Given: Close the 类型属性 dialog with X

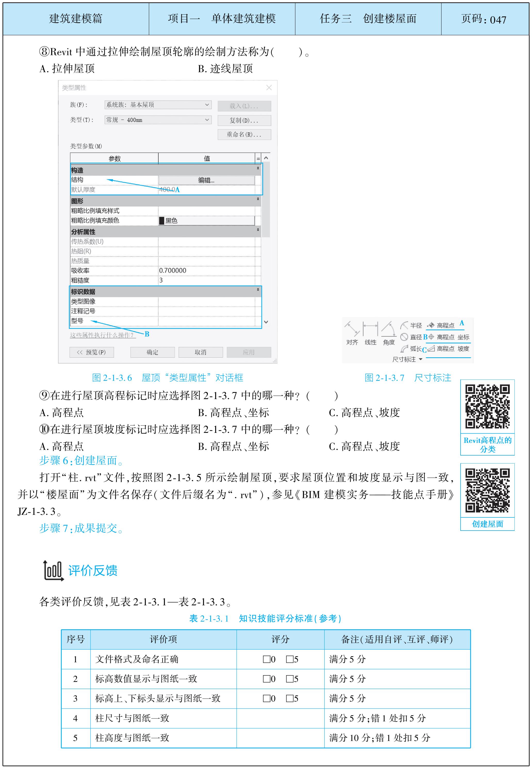Looking at the screenshot, I should (x=269, y=88).
